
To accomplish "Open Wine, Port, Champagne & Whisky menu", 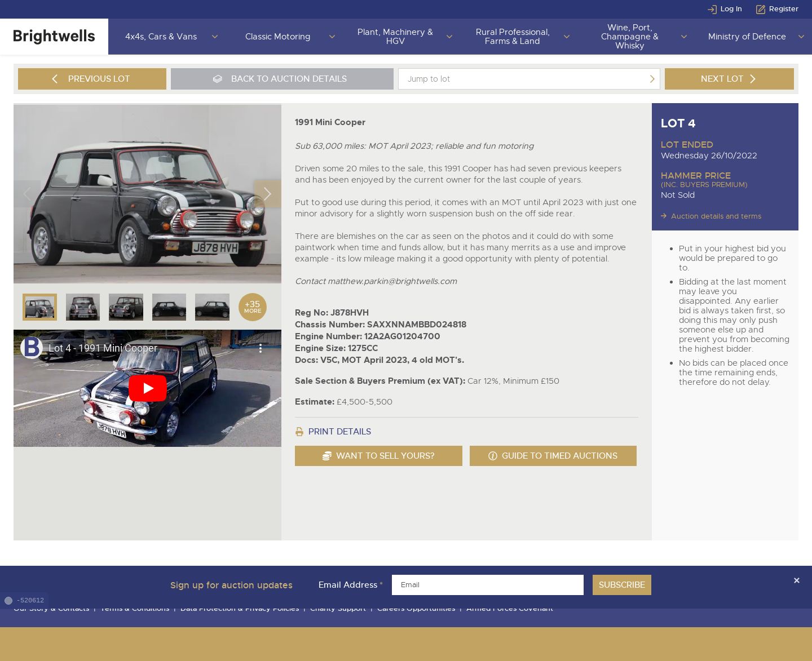I will point(629,37).
